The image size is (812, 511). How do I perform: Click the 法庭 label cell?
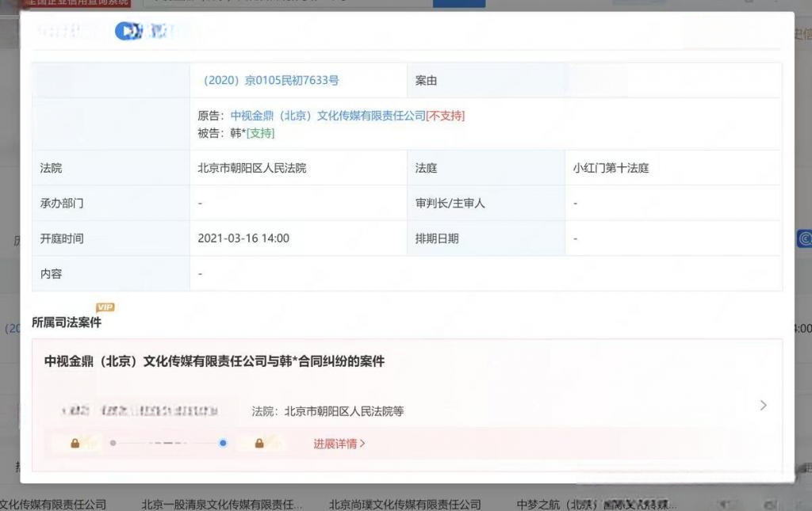click(x=486, y=168)
